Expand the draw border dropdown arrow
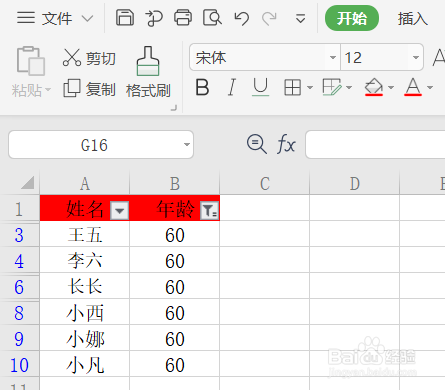Image resolution: width=445 pixels, height=390 pixels. (349, 88)
